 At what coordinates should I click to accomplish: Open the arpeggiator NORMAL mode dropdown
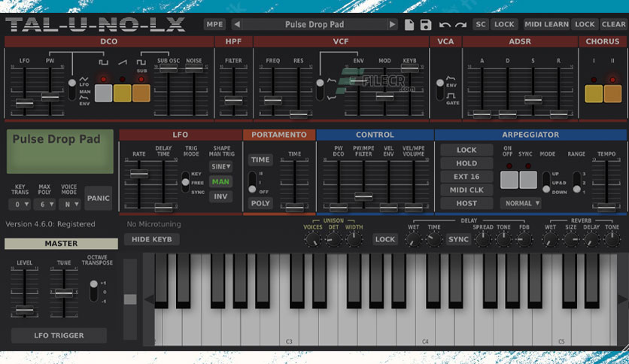coord(521,203)
